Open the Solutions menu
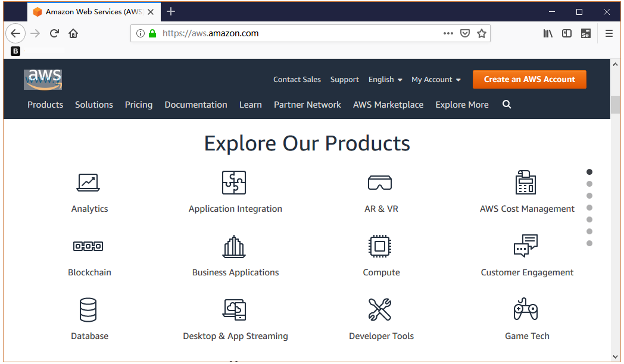The image size is (624, 364). click(94, 105)
